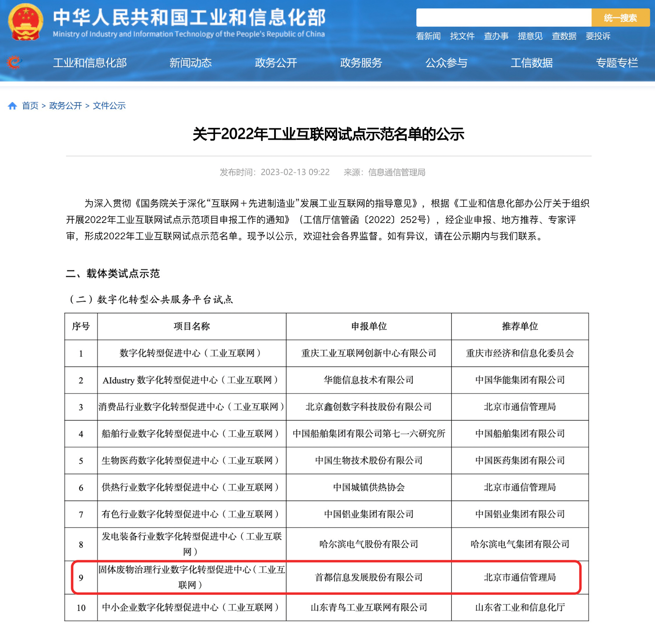Viewport: 655px width, 644px height.
Task: Click the subheading 数字化转型公共服务平台试点
Action: (x=165, y=299)
